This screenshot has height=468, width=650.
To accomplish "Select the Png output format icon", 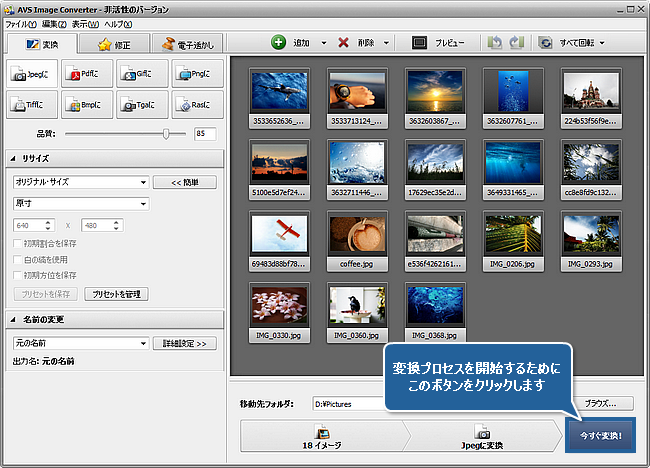I will (196, 73).
